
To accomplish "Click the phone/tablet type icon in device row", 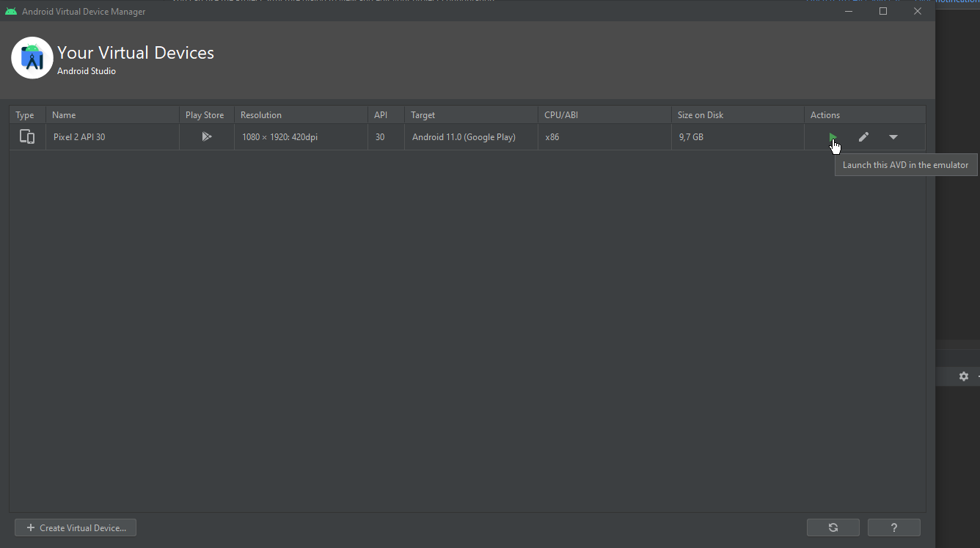I will coord(27,136).
